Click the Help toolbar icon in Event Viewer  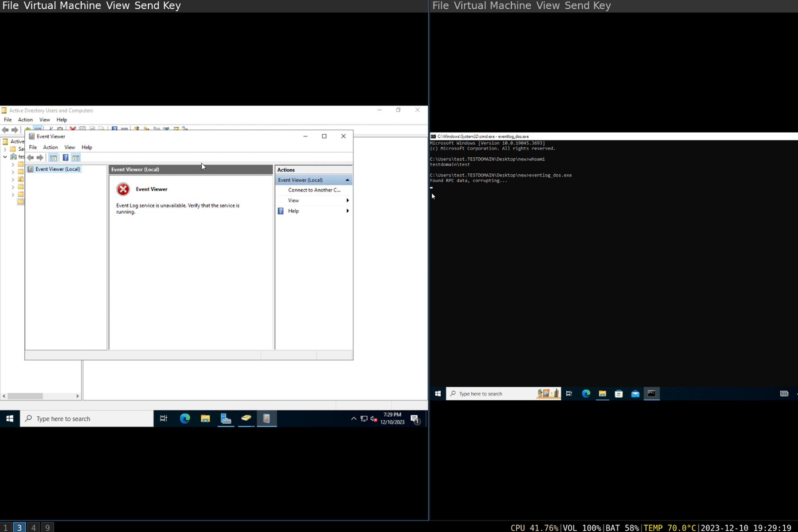pos(65,158)
